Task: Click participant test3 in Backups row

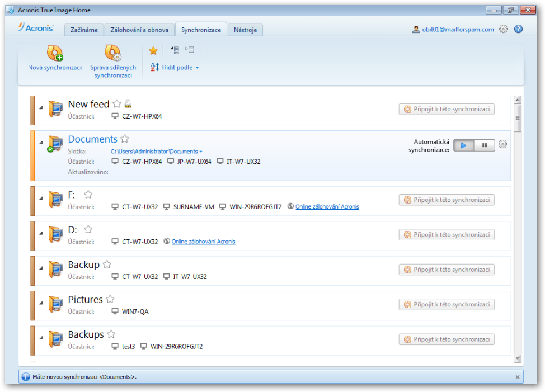Action: [128, 346]
